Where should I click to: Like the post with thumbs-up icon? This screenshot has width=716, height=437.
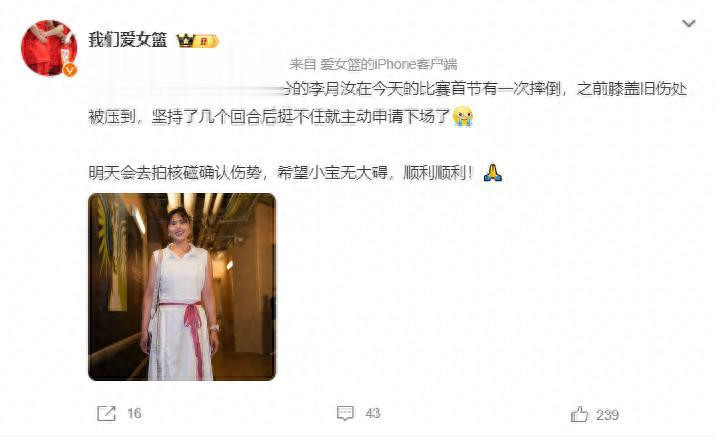pyautogui.click(x=579, y=414)
